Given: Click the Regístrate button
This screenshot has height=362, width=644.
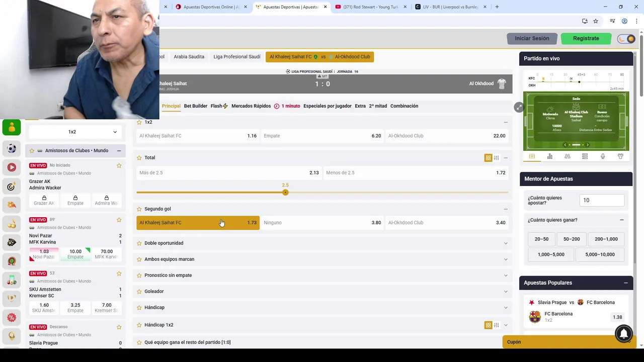Looking at the screenshot, I should point(586,38).
